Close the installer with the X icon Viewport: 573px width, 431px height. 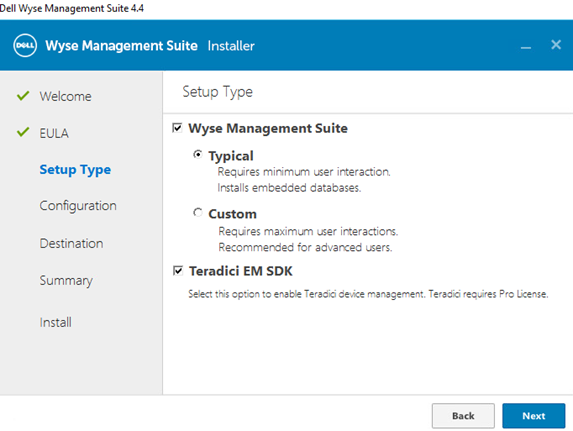point(556,45)
